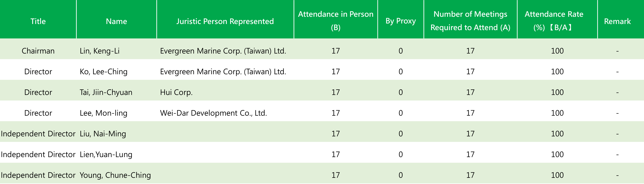
Task: Select the attendance rate for Young, Chune-Ching
Action: [x=557, y=175]
